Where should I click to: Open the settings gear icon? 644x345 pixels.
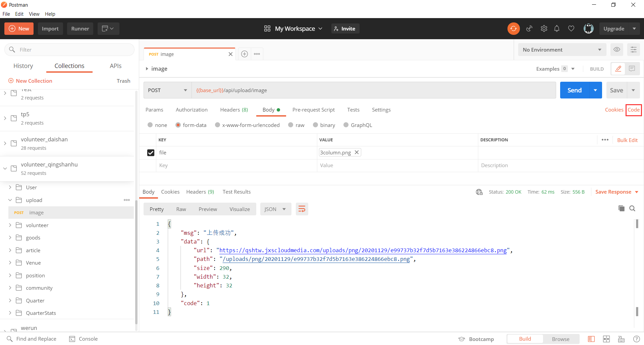544,29
